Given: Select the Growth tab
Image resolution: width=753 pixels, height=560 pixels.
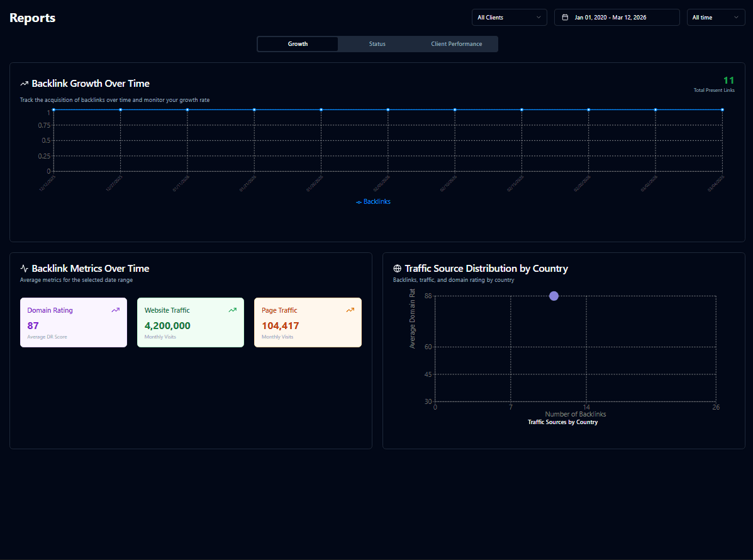Looking at the screenshot, I should click(298, 44).
